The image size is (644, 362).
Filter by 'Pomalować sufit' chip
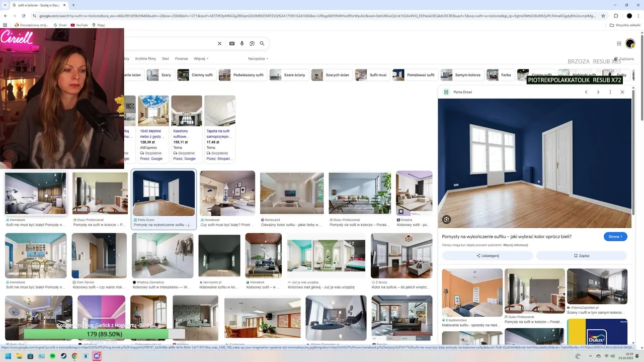[415, 75]
